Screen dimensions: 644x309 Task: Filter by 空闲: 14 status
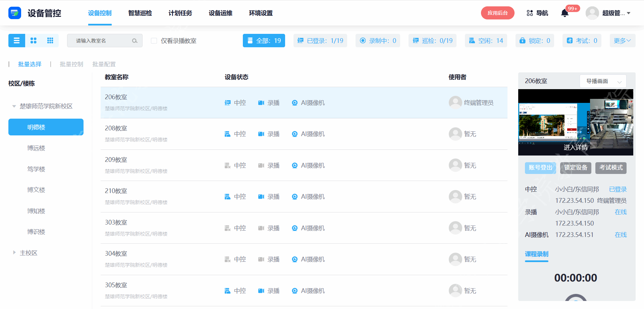click(x=486, y=41)
